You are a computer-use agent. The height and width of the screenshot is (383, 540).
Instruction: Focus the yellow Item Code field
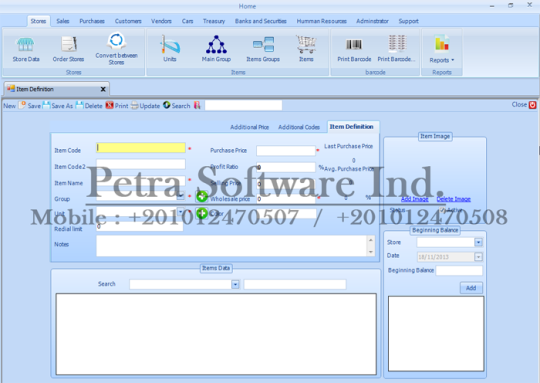click(141, 148)
